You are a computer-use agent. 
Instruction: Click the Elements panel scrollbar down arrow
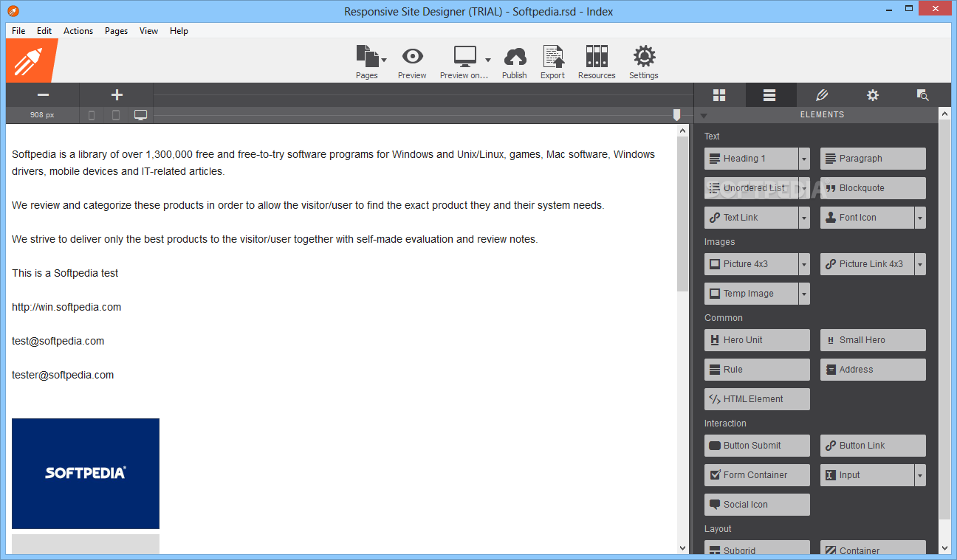pos(944,548)
